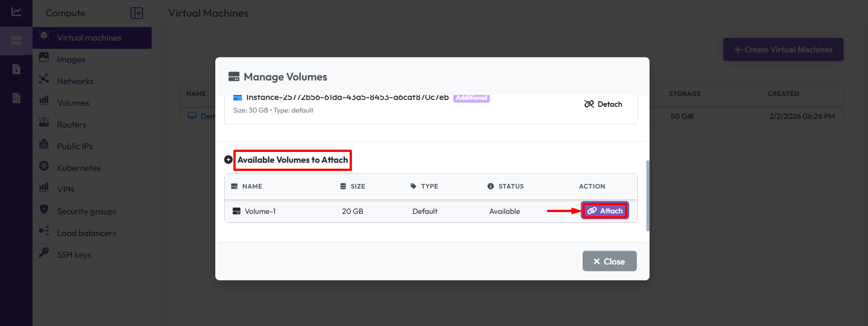Select Security groups in sidebar
Screen dimensions: 868x326
pyautogui.click(x=86, y=212)
